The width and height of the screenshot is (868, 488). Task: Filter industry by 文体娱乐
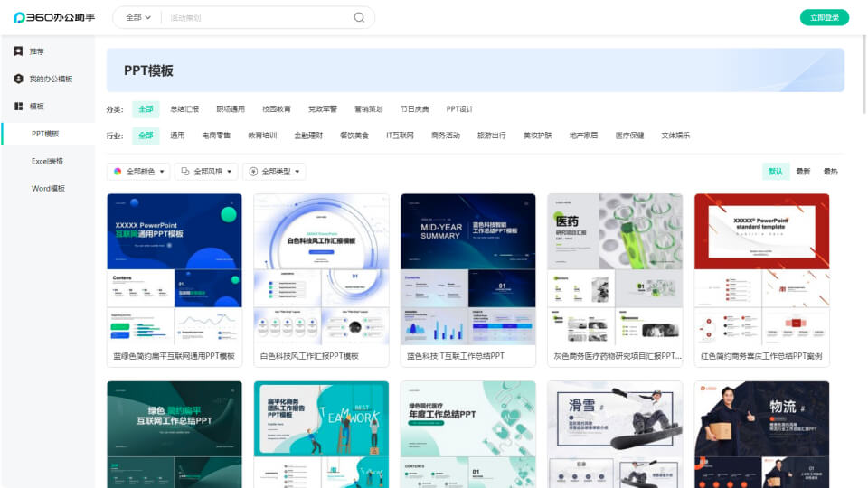pyautogui.click(x=675, y=135)
